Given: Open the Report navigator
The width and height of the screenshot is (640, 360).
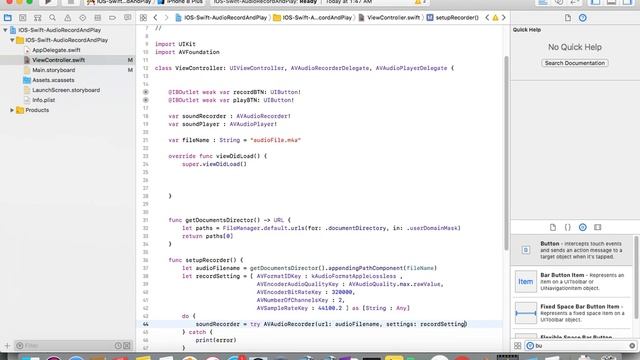Looking at the screenshot, I should (x=127, y=18).
